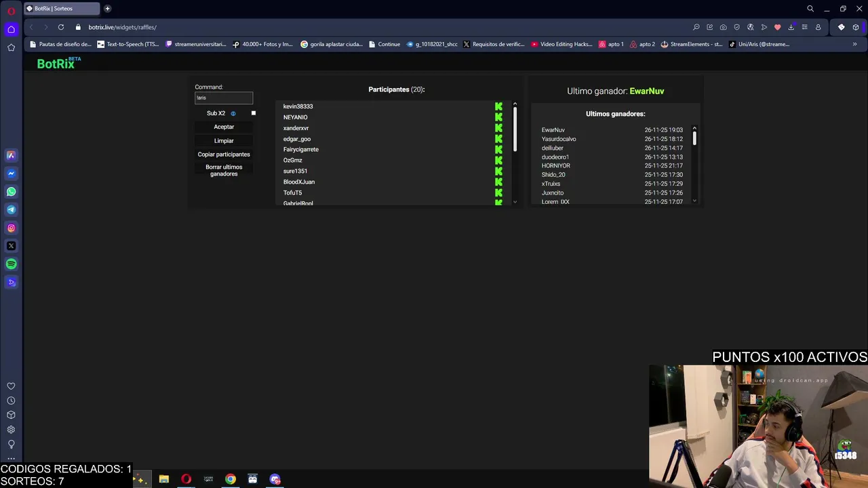This screenshot has height=488, width=868.
Task: Open browser downloads icon
Action: [x=791, y=27]
